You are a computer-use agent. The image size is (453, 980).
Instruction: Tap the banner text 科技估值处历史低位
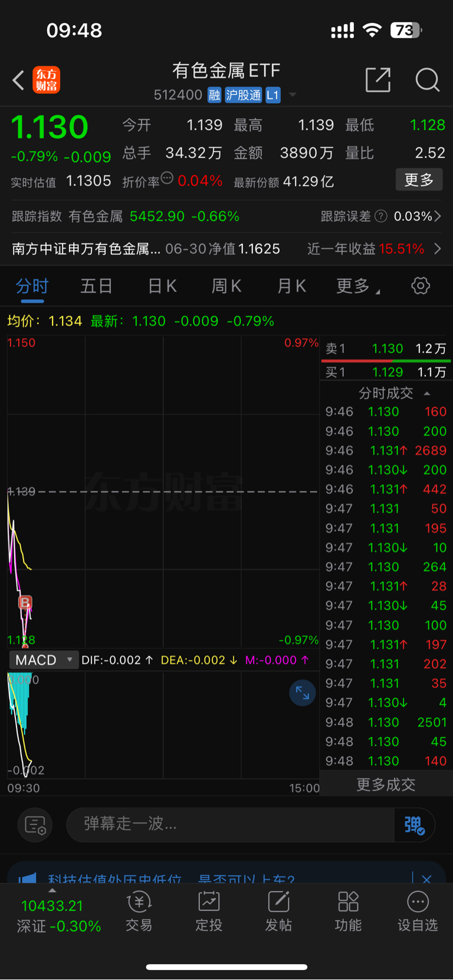114,879
